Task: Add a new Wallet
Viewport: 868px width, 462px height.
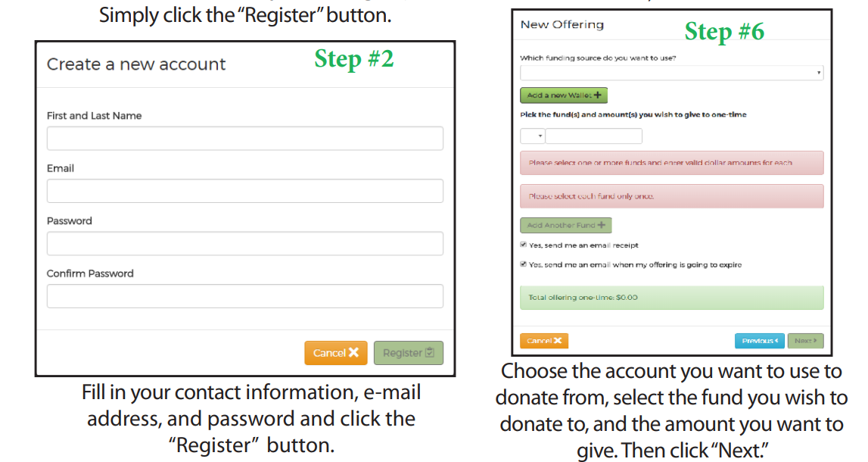Action: click(x=564, y=95)
